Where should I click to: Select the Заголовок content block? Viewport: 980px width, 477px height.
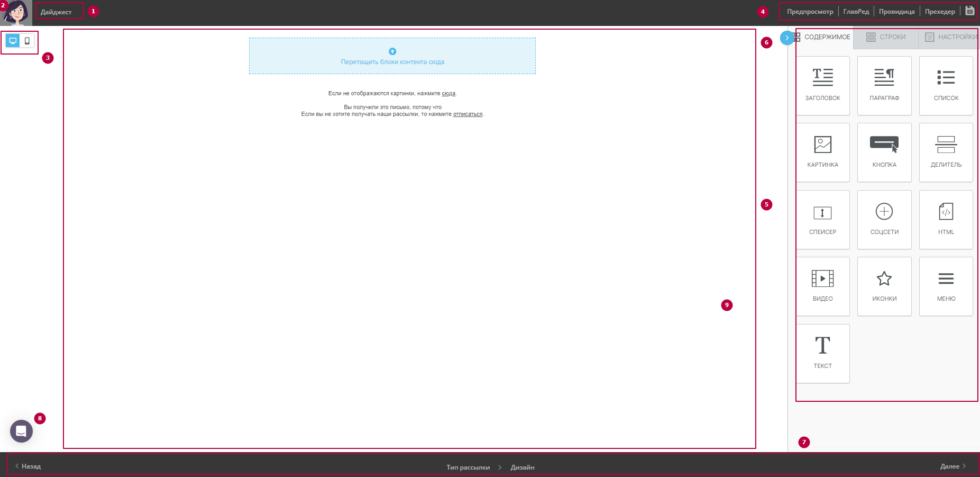pos(822,85)
